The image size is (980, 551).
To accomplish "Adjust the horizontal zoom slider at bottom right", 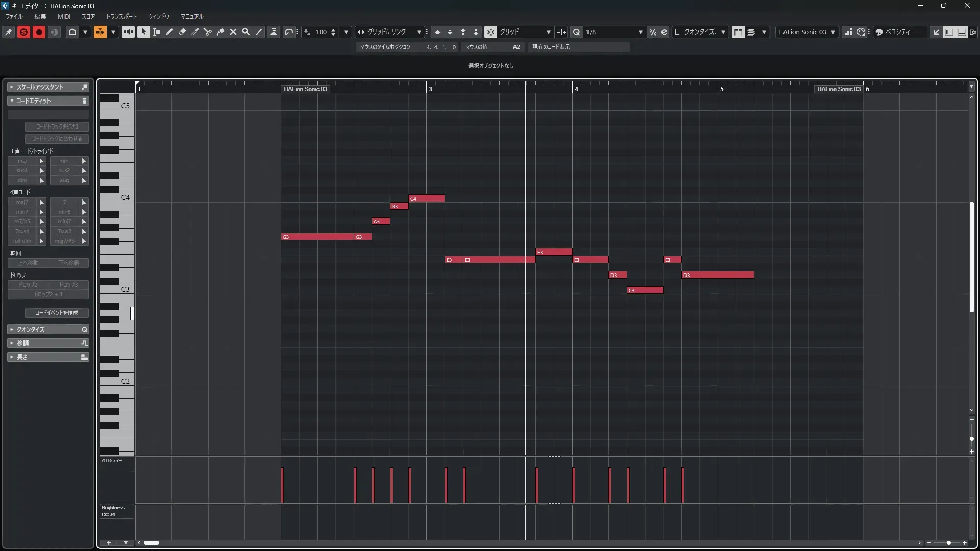I will tap(948, 543).
